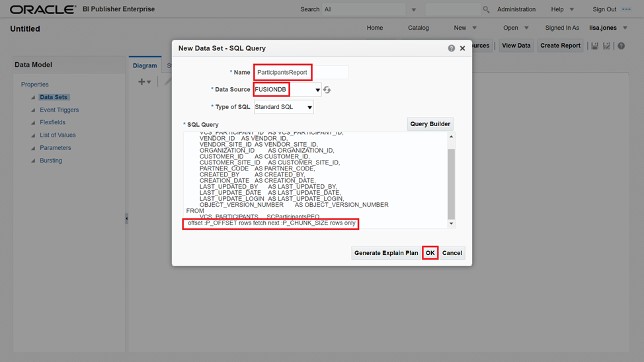
Task: Open the Administration link
Action: point(516,9)
